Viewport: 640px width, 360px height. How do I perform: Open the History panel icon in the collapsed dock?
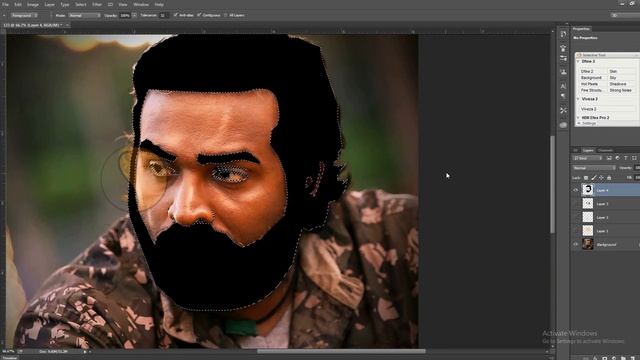(x=563, y=34)
